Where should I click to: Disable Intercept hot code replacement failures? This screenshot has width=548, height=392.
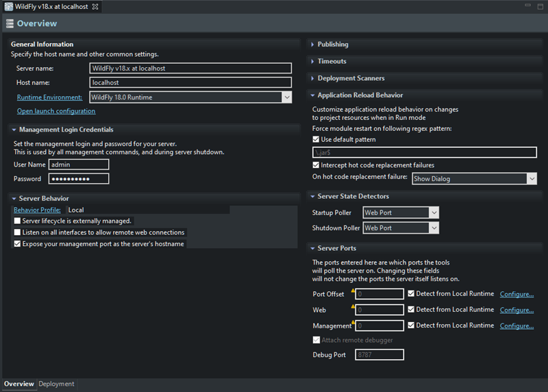coord(316,165)
